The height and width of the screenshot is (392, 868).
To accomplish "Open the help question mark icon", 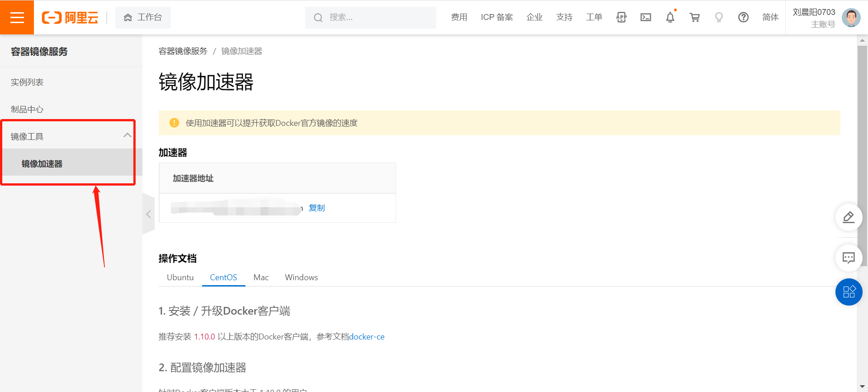I will pos(743,17).
